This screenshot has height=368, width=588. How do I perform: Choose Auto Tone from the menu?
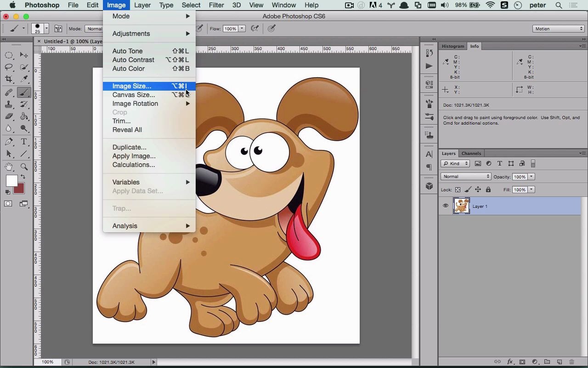pyautogui.click(x=149, y=51)
